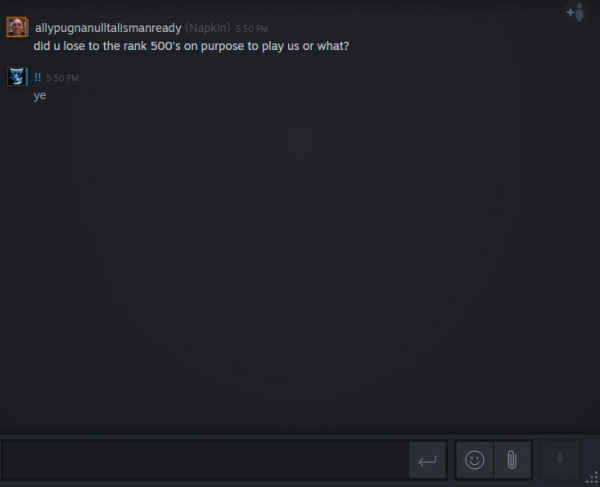The width and height of the screenshot is (600, 487).
Task: Click the 5:50 PM timestamp beside Napkin
Action: click(x=251, y=29)
